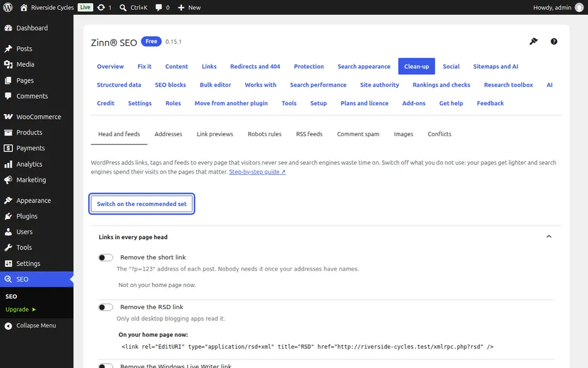Click the home icon beside Riverside Cycles

tap(24, 7)
